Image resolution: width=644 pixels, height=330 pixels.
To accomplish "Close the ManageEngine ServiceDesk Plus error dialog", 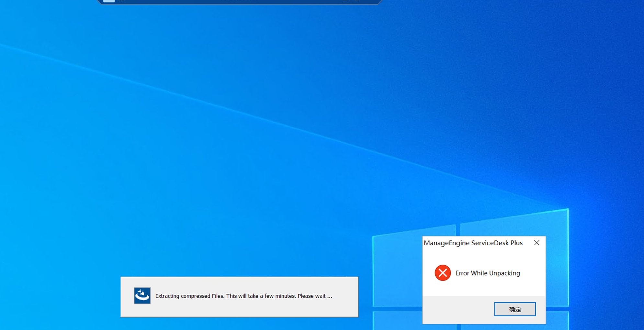I will (x=537, y=243).
